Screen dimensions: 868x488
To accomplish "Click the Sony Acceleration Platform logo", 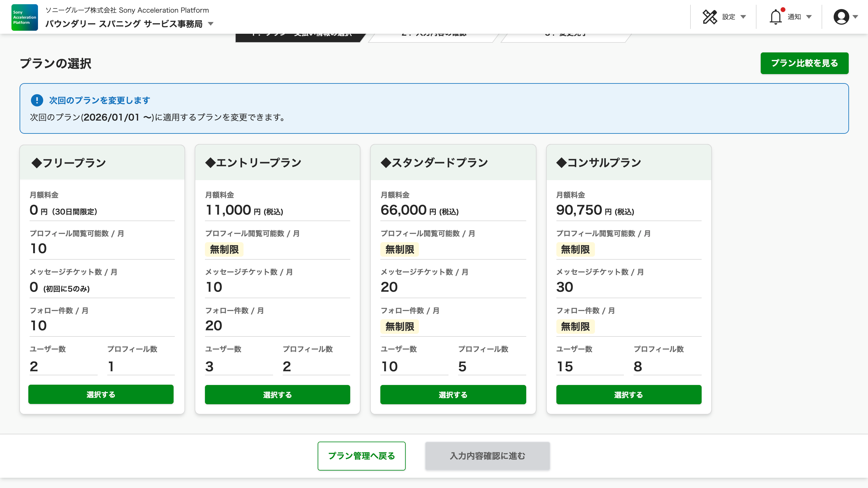I will pyautogui.click(x=25, y=17).
